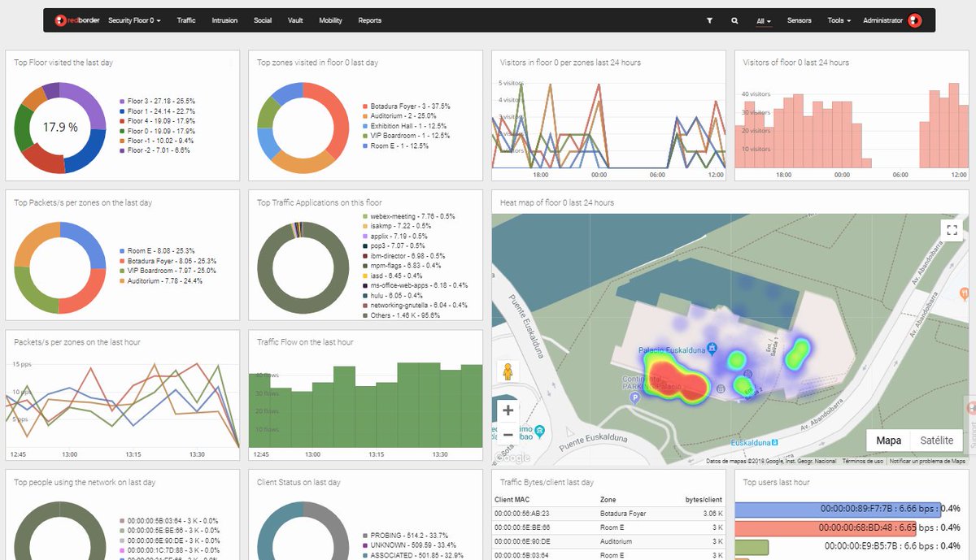Toggle fullscreen view of heat map
This screenshot has height=560, width=976.
point(952,230)
